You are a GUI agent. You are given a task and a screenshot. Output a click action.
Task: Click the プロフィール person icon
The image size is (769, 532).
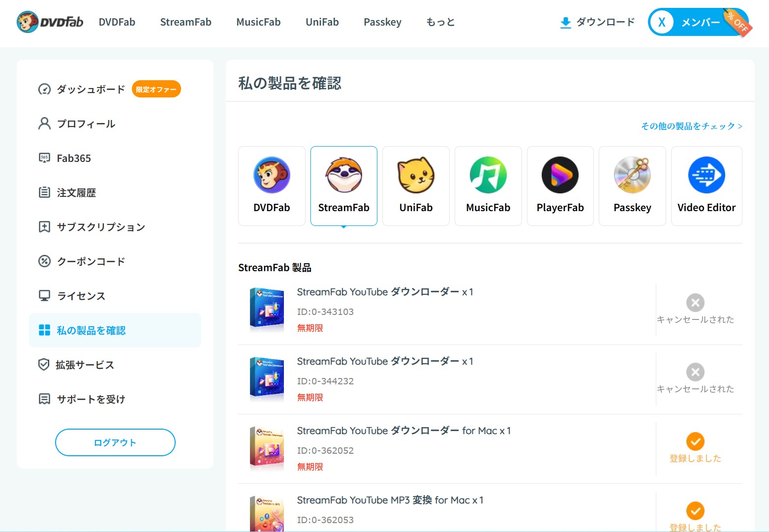click(44, 124)
